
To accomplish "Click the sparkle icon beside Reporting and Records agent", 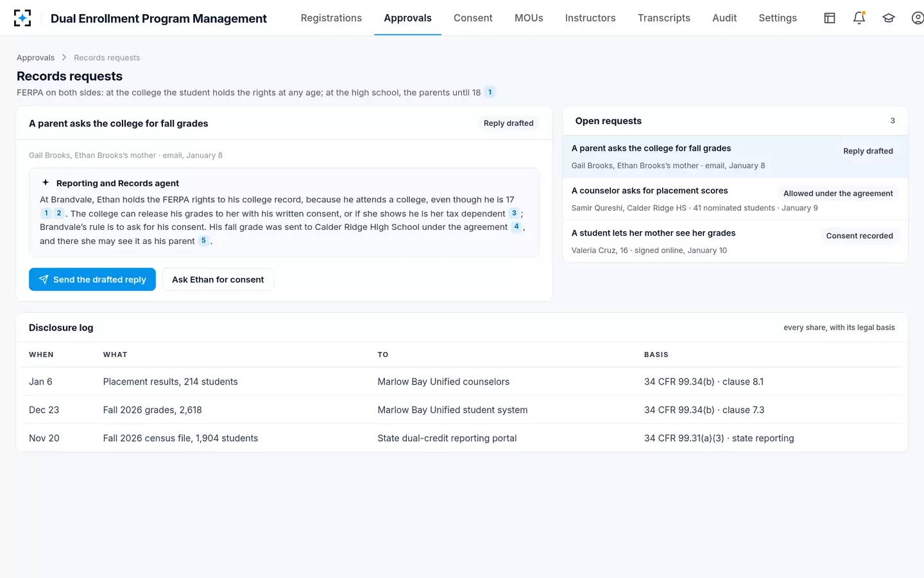I will 46,182.
